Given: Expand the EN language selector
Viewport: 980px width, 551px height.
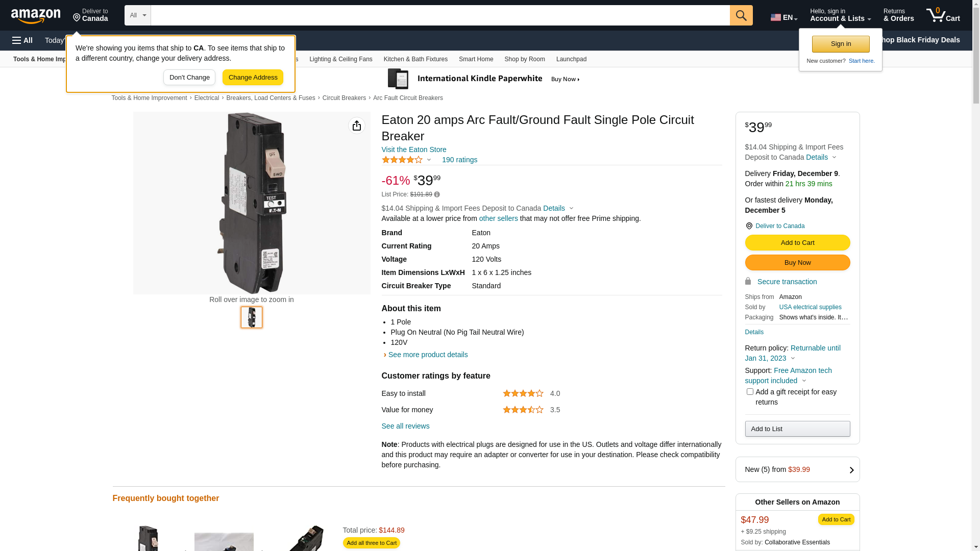Looking at the screenshot, I should (x=783, y=17).
